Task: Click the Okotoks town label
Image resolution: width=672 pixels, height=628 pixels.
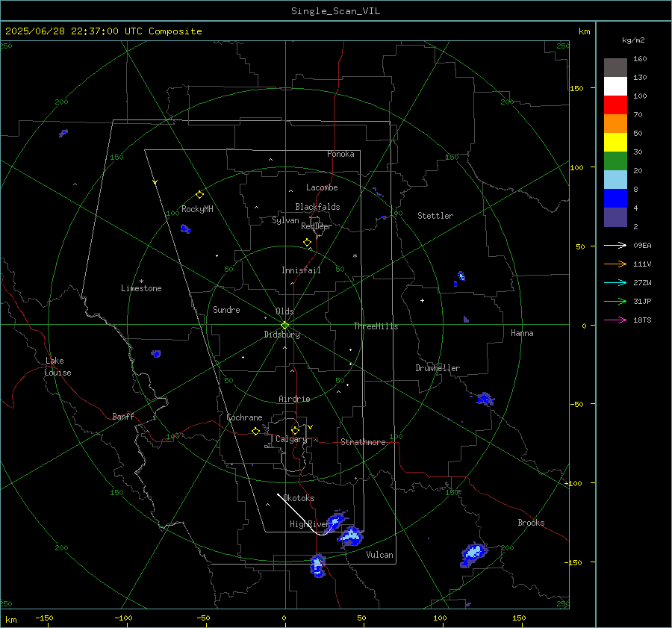Action: click(299, 497)
